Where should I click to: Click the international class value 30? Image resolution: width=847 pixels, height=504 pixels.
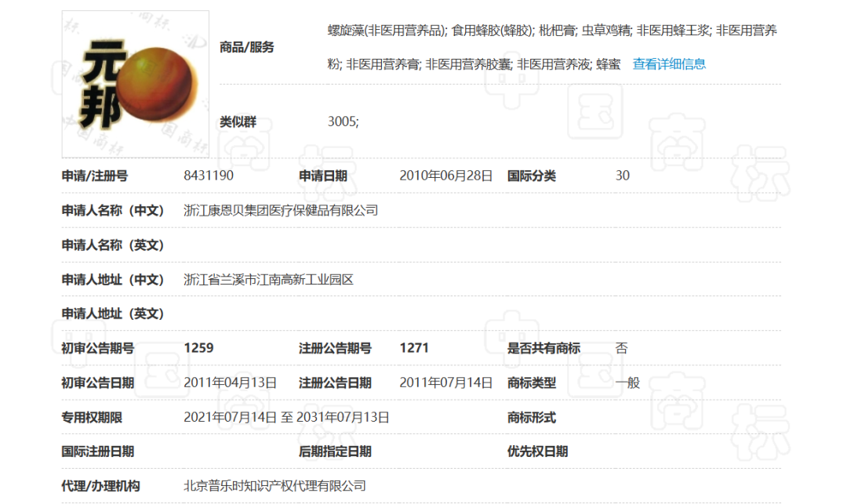pyautogui.click(x=622, y=176)
